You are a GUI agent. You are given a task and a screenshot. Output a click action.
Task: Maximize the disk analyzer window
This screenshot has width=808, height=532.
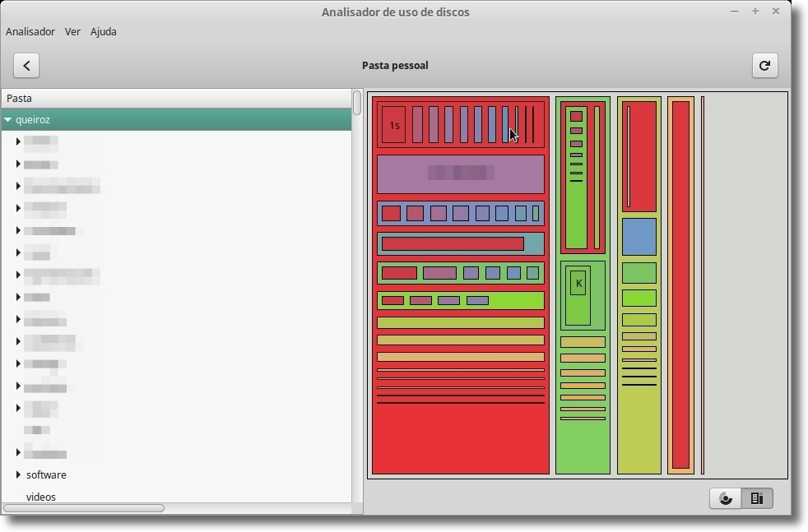[x=755, y=12]
